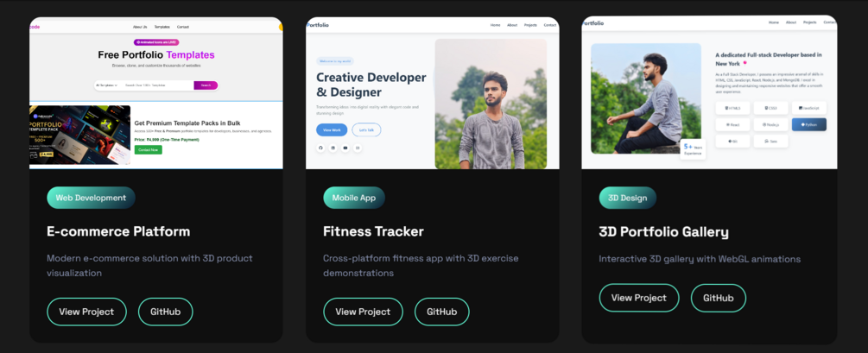Open View Project for E-commerce Platform

86,312
